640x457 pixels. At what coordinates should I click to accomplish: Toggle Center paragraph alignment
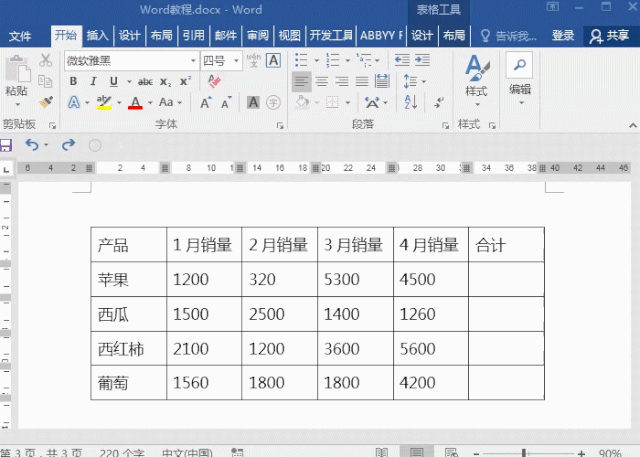click(322, 82)
